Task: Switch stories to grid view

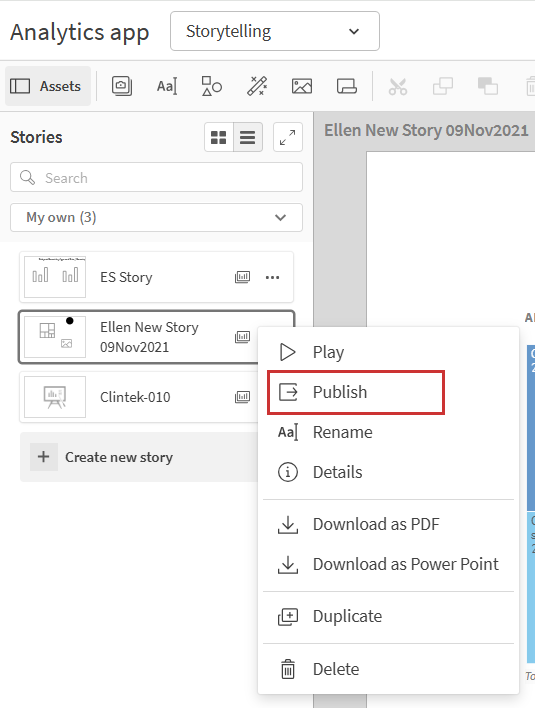Action: [x=219, y=137]
